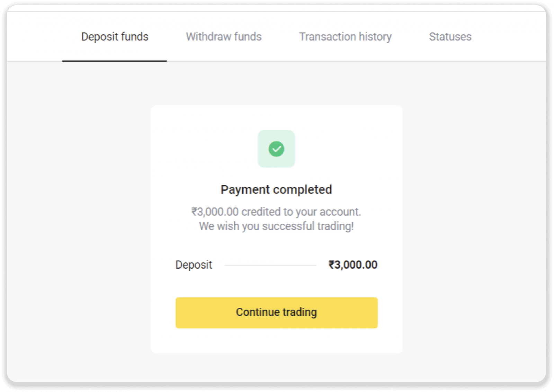Screen dimensions: 554x392
Task: Click the light green square's top-left corner
Action: coord(260,133)
